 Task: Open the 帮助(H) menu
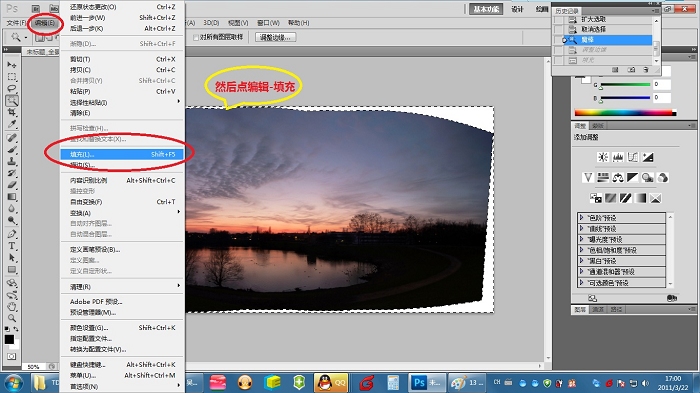tap(298, 23)
